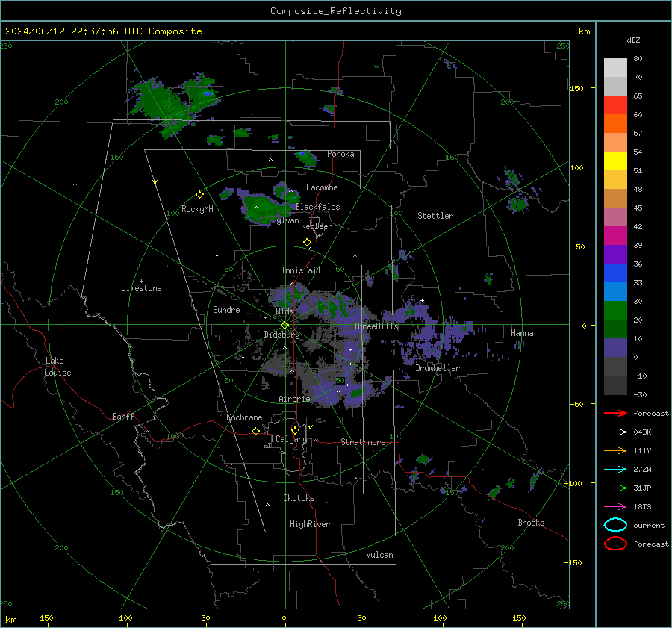Click the HighRiver town label

coord(310,524)
